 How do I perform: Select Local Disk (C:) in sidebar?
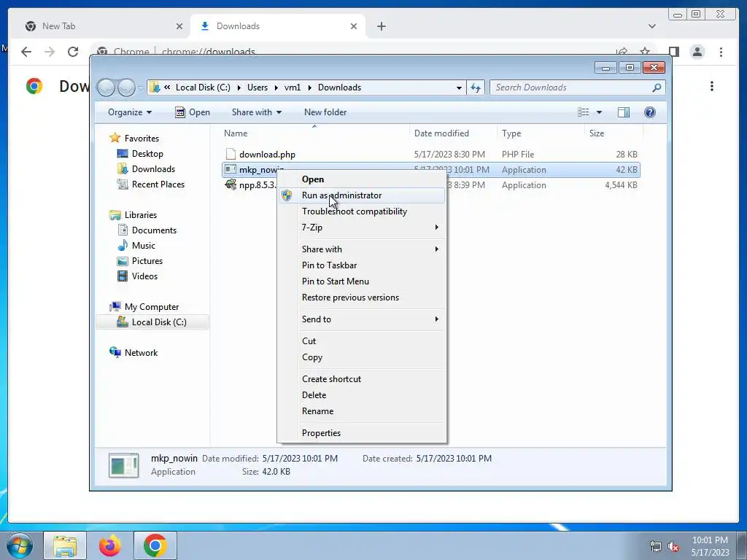[158, 322]
